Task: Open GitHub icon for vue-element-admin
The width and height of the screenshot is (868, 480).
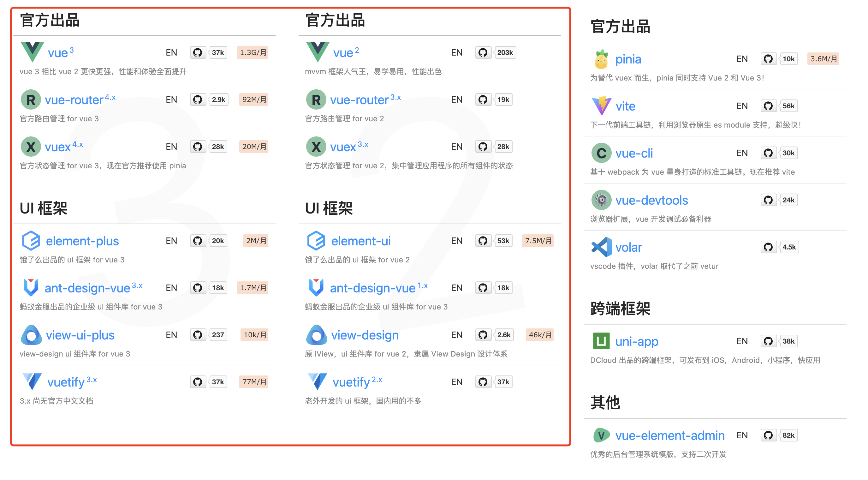Action: [768, 435]
